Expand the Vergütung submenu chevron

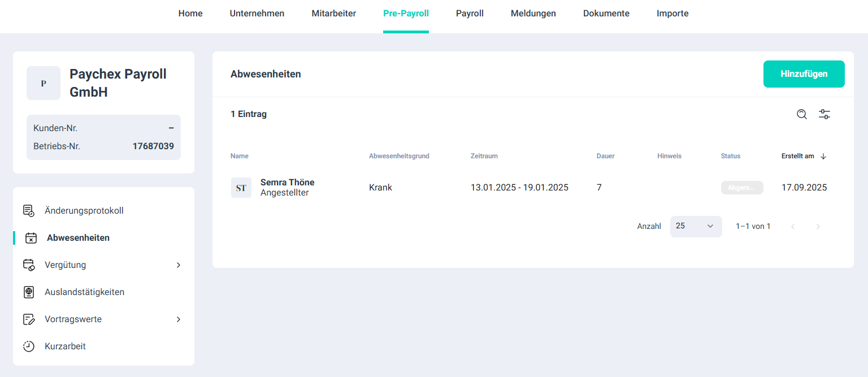tap(179, 265)
